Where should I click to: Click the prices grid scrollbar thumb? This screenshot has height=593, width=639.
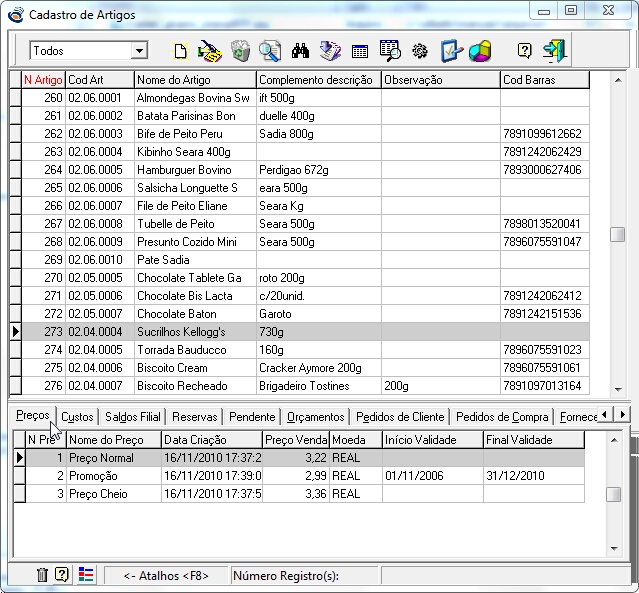point(614,494)
